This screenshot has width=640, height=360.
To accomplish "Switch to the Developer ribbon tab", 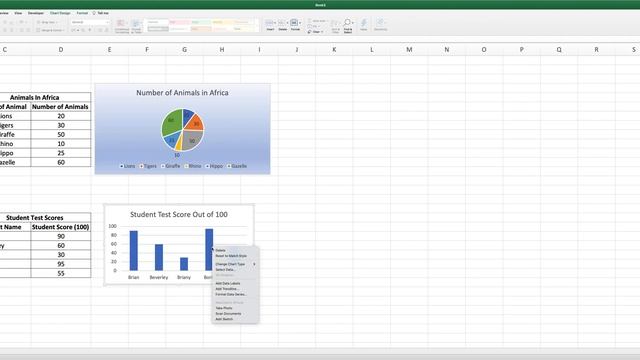I will click(36, 13).
